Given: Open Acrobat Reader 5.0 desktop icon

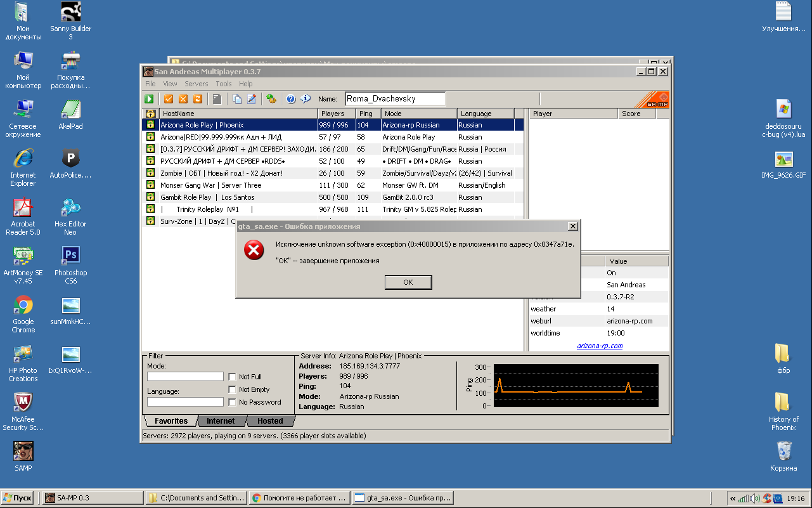Looking at the screenshot, I should tap(23, 216).
